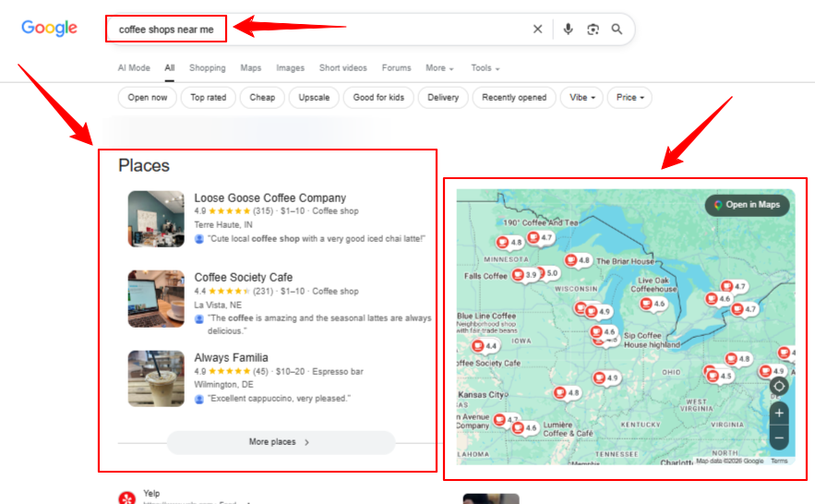Viewport: 815px width, 504px height.
Task: Select the All results tab
Action: tap(170, 68)
